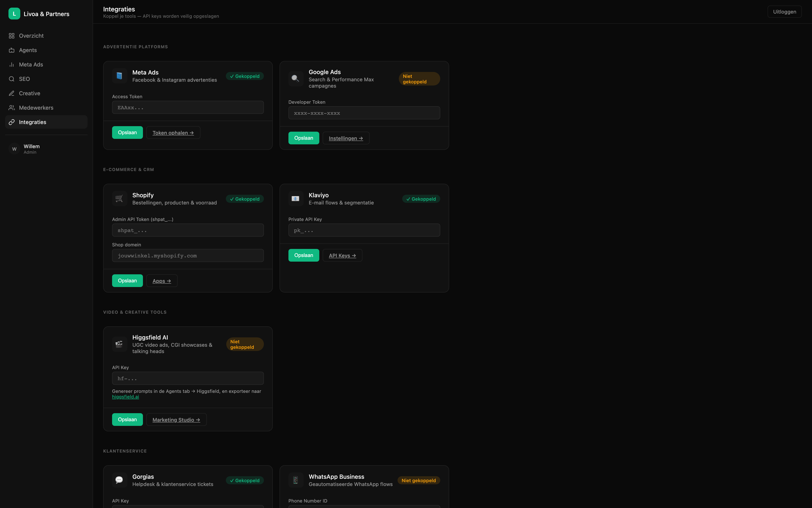Viewport: 812px width, 508px height.
Task: Click the Video & Creative Tools heading
Action: pos(135,312)
